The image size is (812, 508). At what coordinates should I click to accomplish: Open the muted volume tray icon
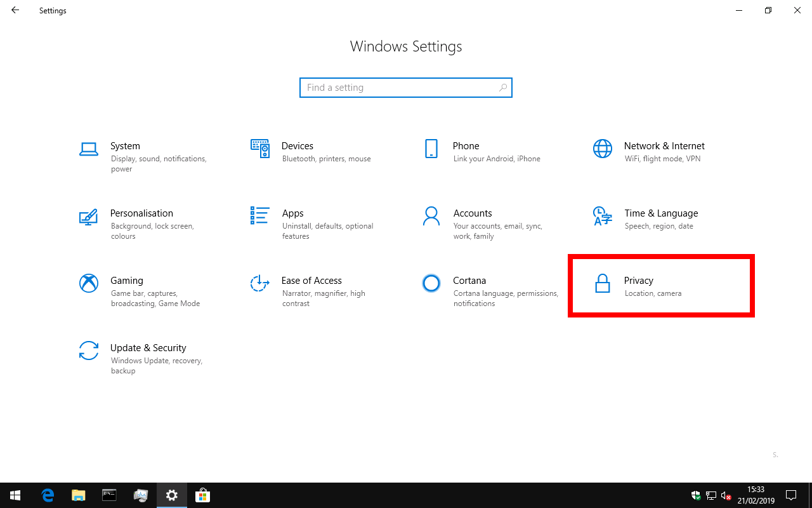tap(727, 495)
